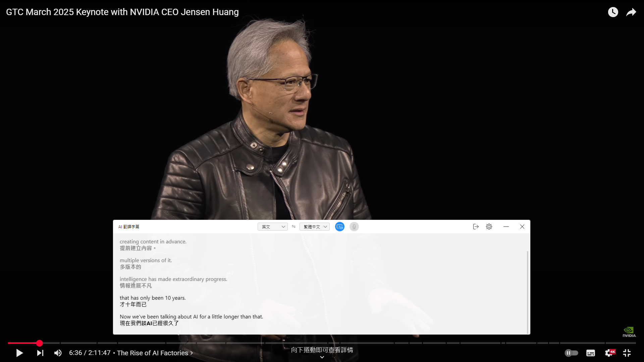Screen dimensions: 644x362
Task: Swap the source and target languages
Action: tap(293, 227)
